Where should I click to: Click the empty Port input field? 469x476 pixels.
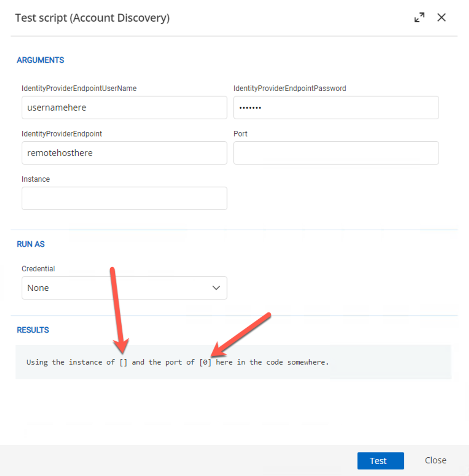tap(336, 153)
